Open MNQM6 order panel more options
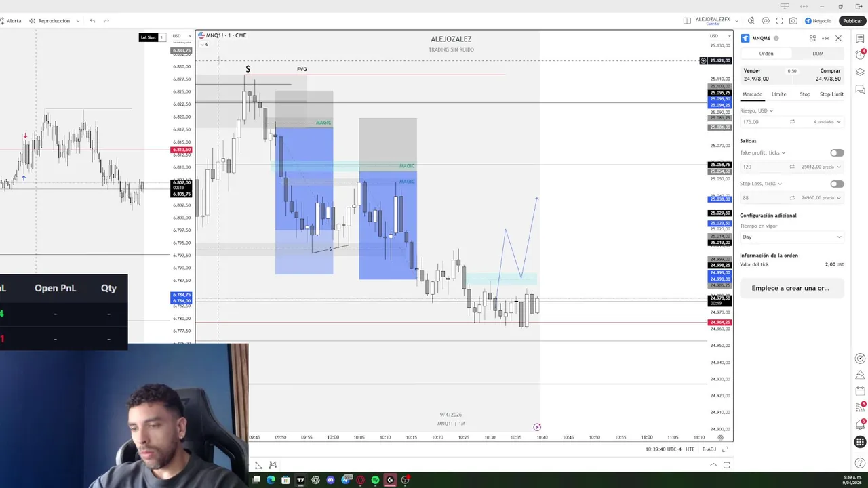The width and height of the screenshot is (868, 488). pos(825,39)
